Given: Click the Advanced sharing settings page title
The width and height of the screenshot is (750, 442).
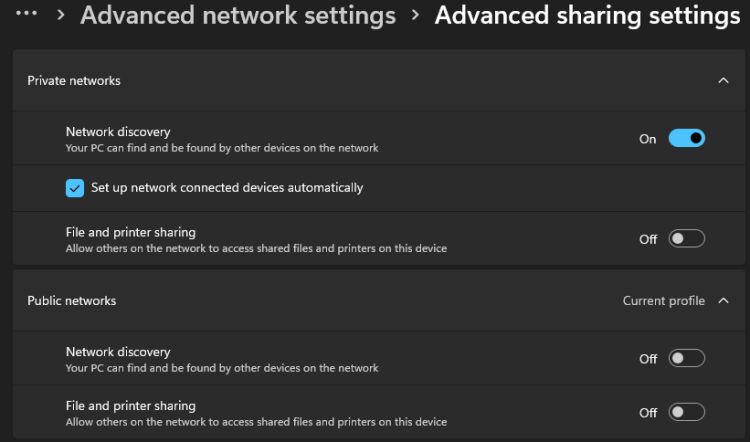Looking at the screenshot, I should pos(587,16).
